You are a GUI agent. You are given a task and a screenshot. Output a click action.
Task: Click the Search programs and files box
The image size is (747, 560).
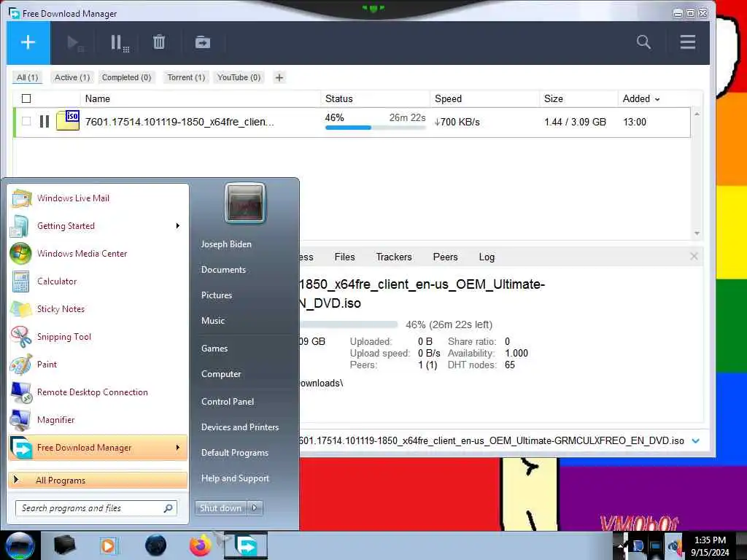point(96,508)
